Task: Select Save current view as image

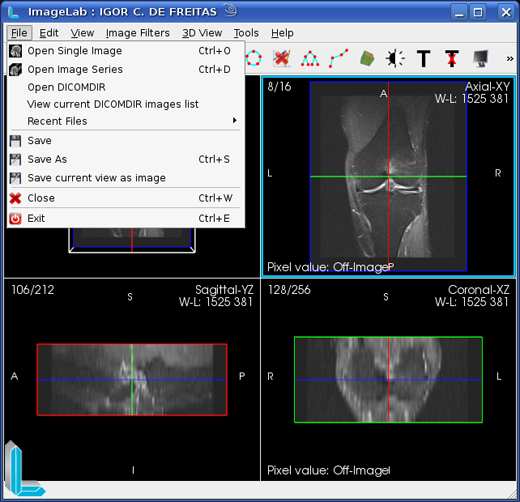Action: tap(126, 178)
